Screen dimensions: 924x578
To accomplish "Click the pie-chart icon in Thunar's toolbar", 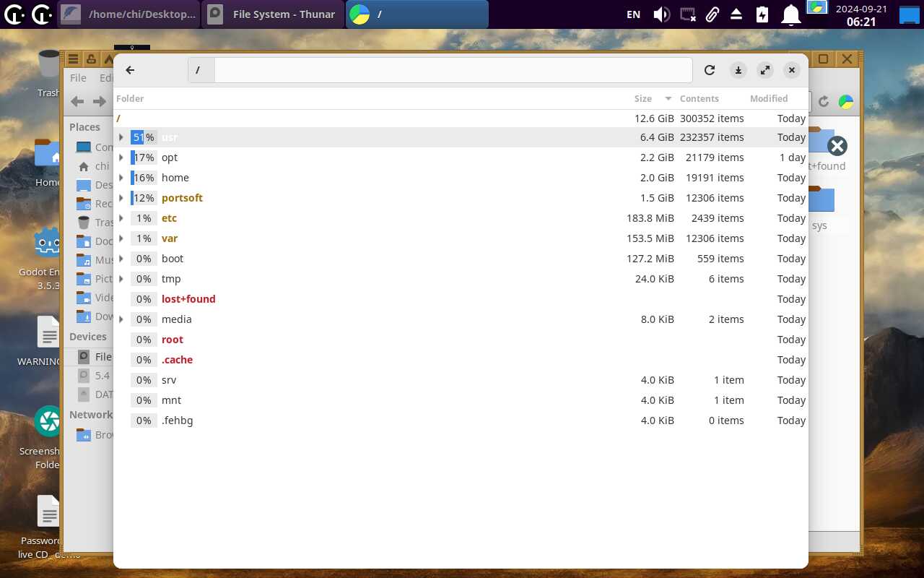I will point(846,102).
